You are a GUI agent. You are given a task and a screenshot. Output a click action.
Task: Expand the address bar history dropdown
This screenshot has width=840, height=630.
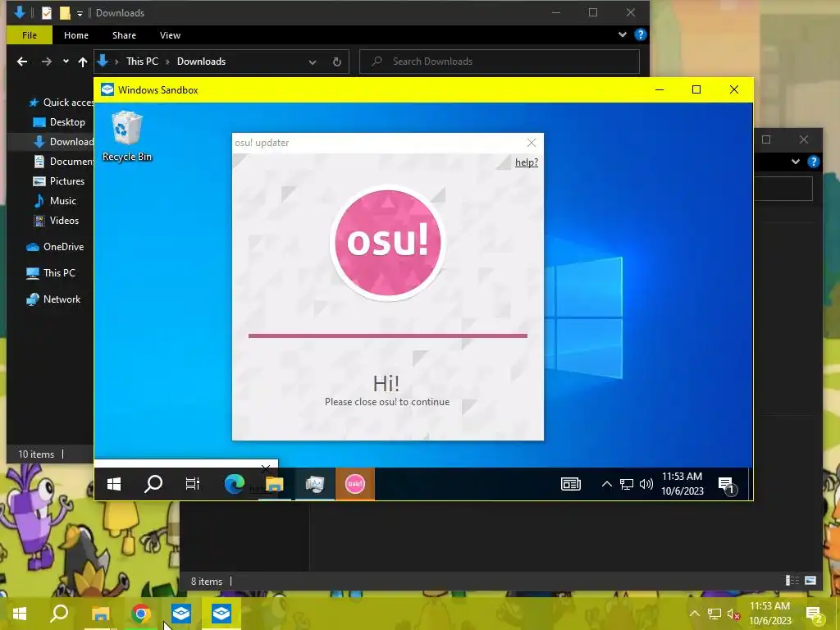(x=313, y=62)
